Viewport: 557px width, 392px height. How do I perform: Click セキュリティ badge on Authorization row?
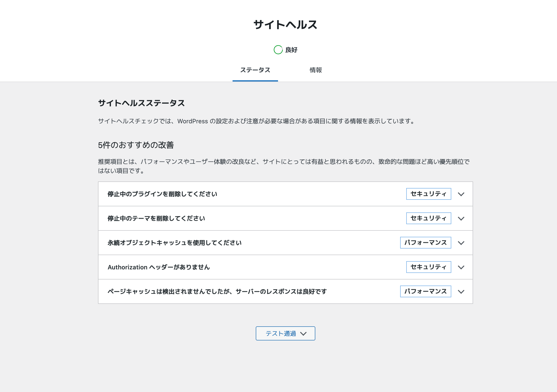point(429,267)
